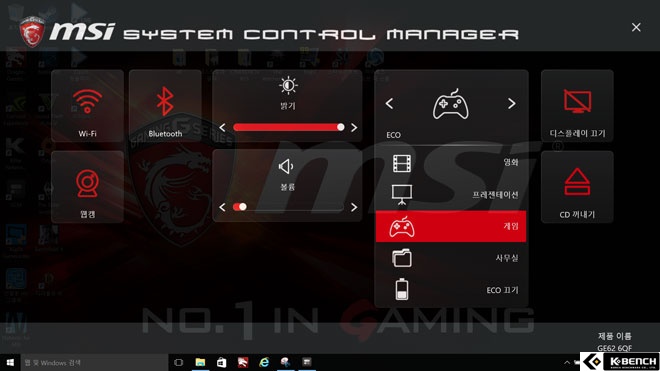Raise volume with right arrow

point(354,207)
